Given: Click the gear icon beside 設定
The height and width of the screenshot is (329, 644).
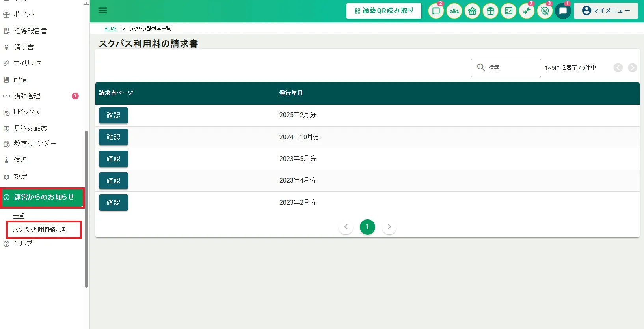Looking at the screenshot, I should coord(6,177).
